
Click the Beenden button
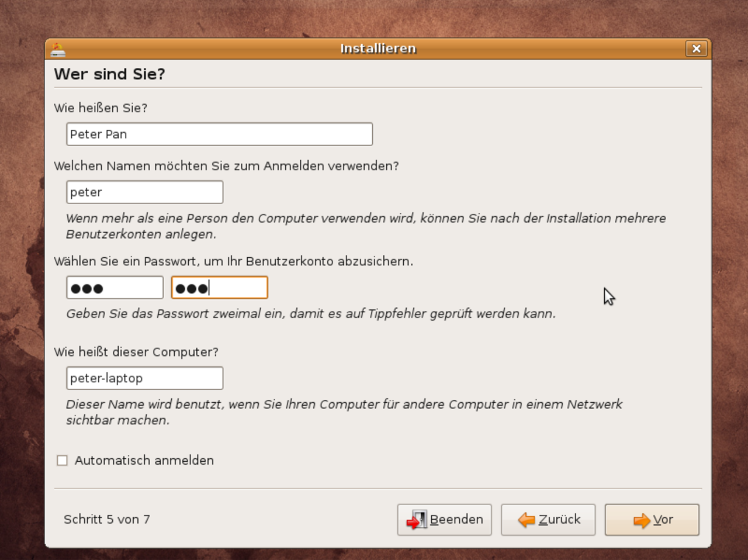[x=444, y=520]
